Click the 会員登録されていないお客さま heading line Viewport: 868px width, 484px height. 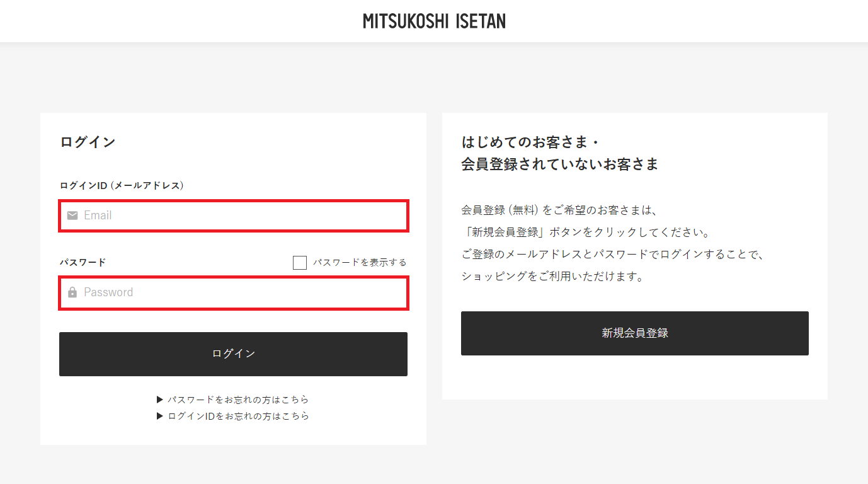559,164
